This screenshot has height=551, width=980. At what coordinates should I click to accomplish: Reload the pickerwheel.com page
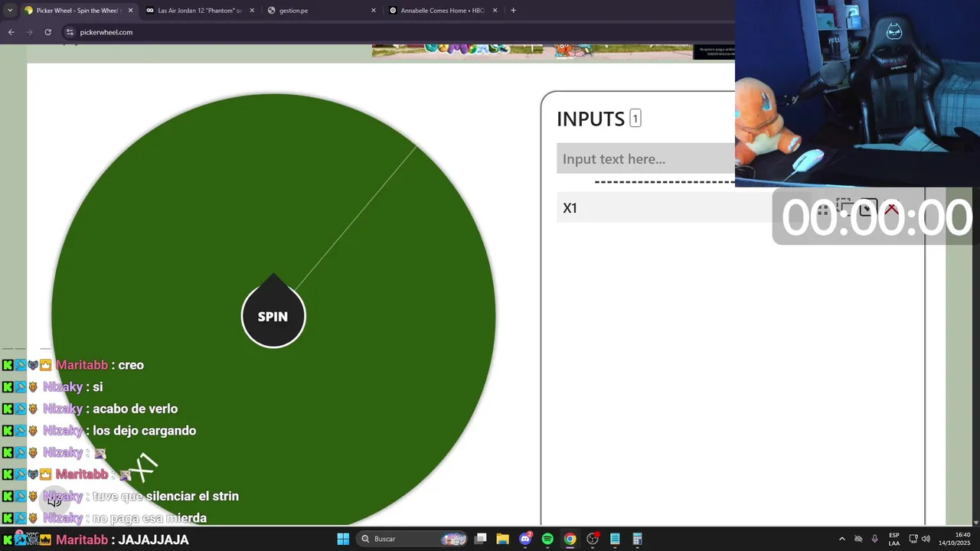tap(47, 32)
